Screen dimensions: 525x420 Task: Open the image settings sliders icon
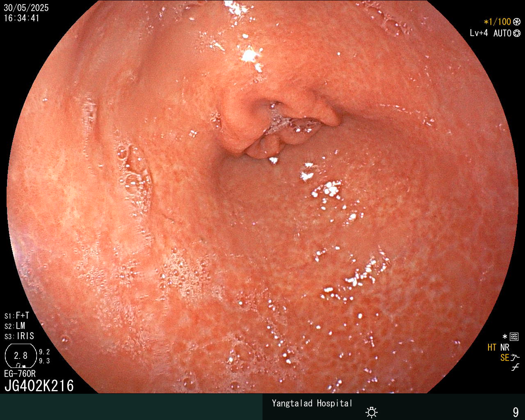tap(514, 337)
